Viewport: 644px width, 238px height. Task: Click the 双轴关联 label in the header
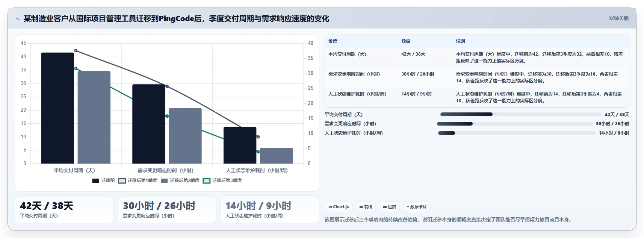tap(618, 18)
